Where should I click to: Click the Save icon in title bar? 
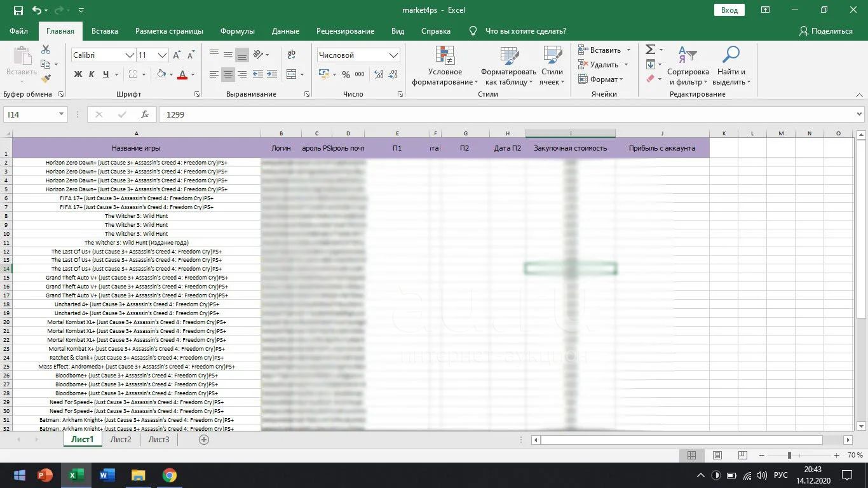tap(18, 10)
